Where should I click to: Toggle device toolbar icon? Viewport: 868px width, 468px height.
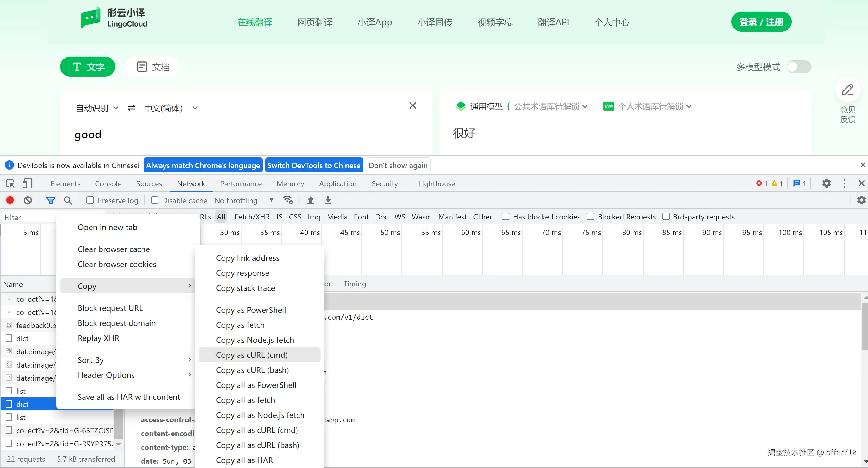27,183
